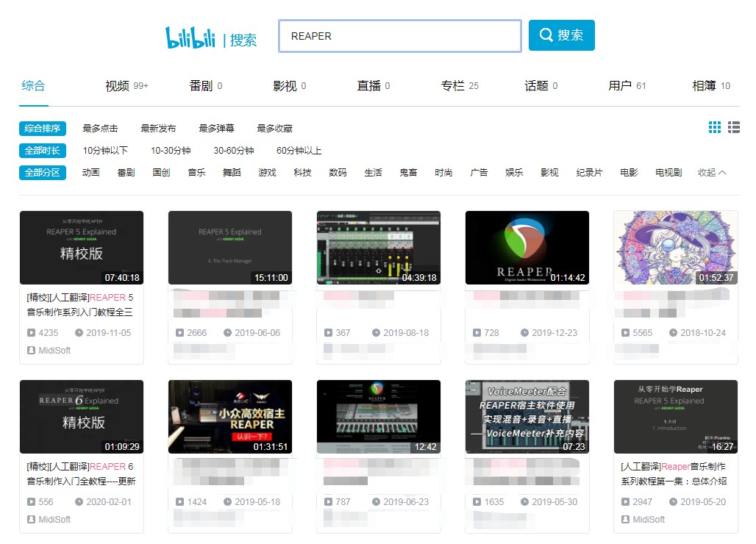The width and height of the screenshot is (756, 544).
Task: Filter duration to 60分钟以上
Action: point(299,151)
